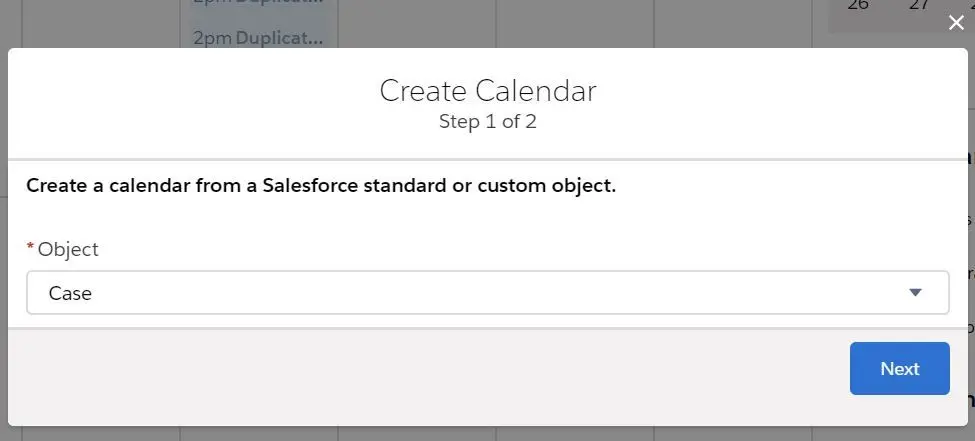Image resolution: width=975 pixels, height=441 pixels.
Task: Open the Object combo box showing Case
Action: 488,292
